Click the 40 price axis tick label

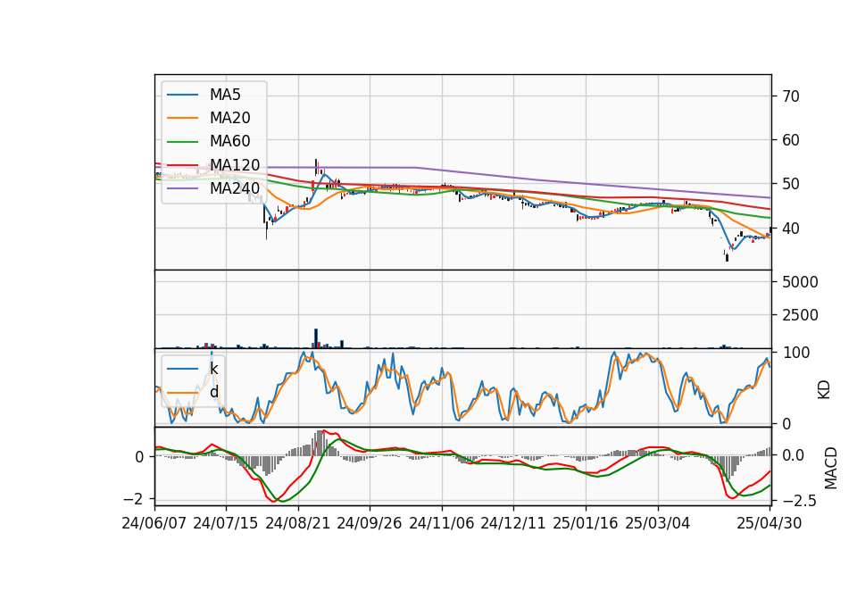pyautogui.click(x=791, y=228)
